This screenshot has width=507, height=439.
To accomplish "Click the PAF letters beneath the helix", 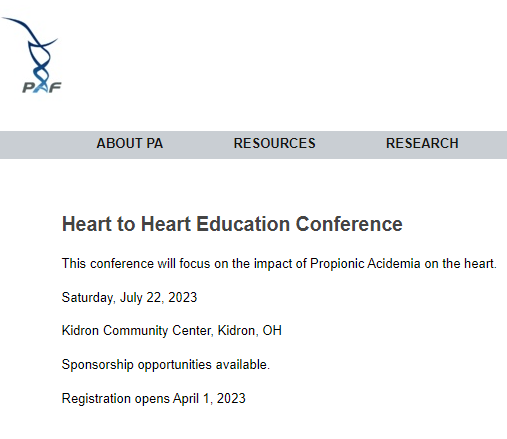I will coord(42,87).
